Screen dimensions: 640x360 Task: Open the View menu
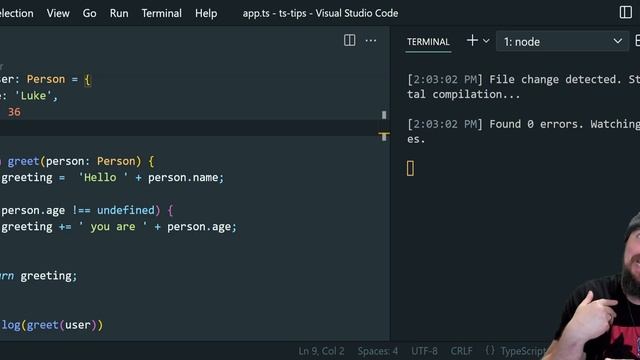pyautogui.click(x=58, y=13)
